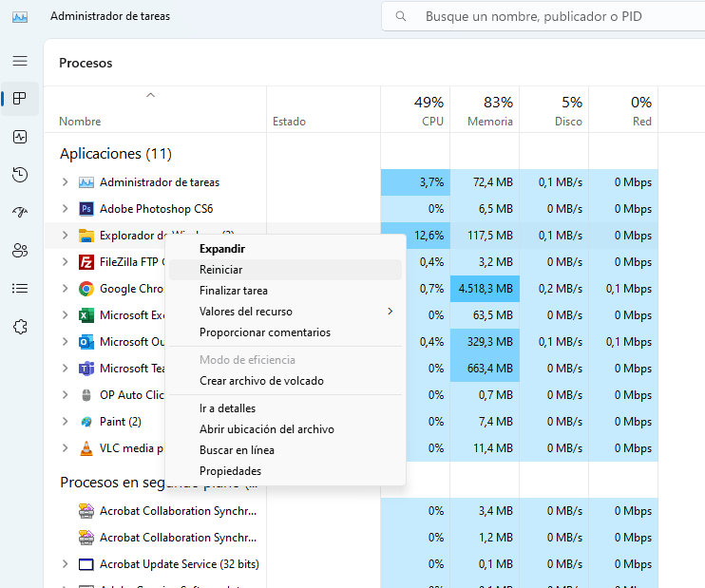Choose Reiniciar from the context menu
The height and width of the screenshot is (588, 705).
(x=221, y=270)
